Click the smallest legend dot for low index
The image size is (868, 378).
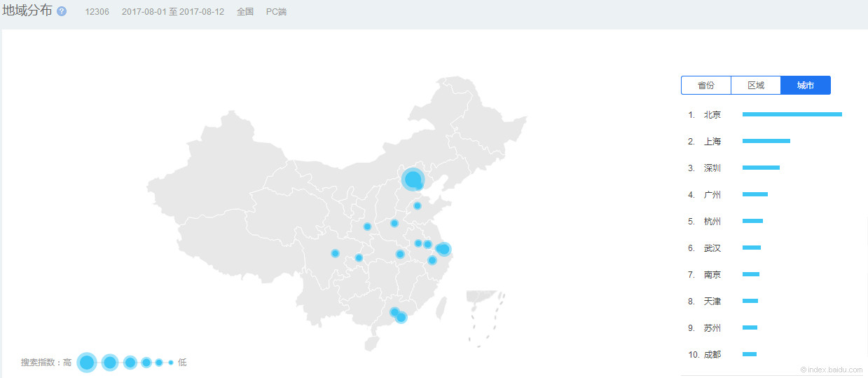[170, 363]
